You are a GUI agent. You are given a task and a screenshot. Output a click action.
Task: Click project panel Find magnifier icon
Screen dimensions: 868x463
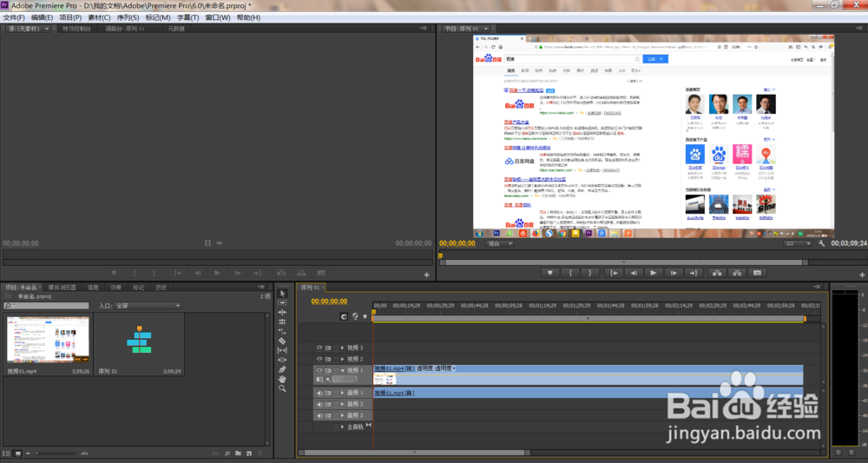pyautogui.click(x=227, y=453)
